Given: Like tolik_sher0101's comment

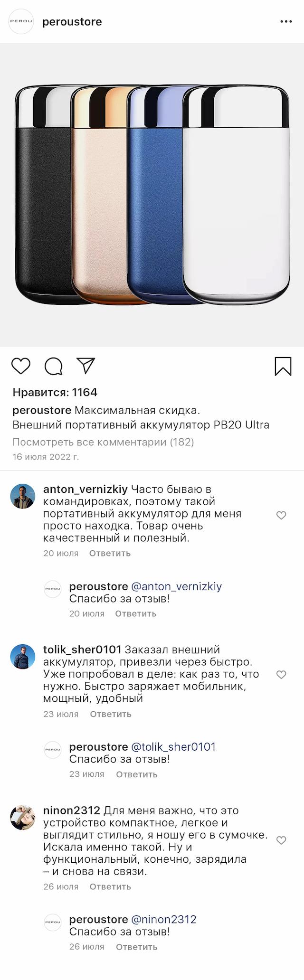Looking at the screenshot, I should tap(281, 675).
